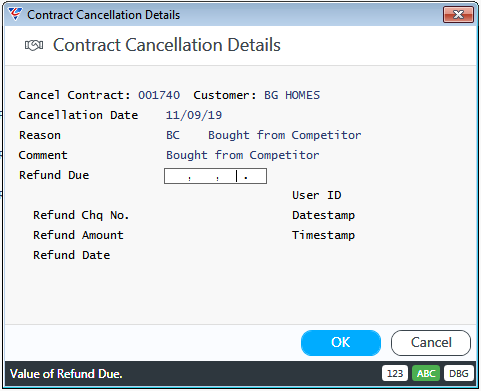This screenshot has height=391, width=481.
Task: Click the Comment value text
Action: coord(243,155)
